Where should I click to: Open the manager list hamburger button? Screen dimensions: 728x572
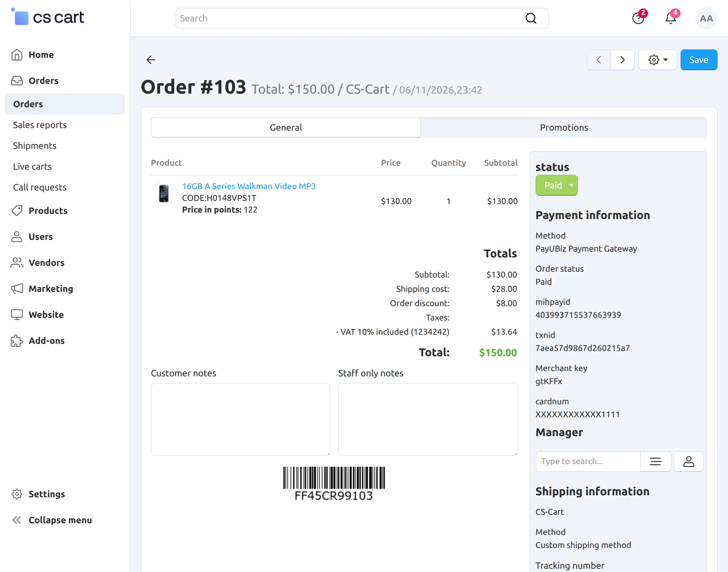pos(656,461)
